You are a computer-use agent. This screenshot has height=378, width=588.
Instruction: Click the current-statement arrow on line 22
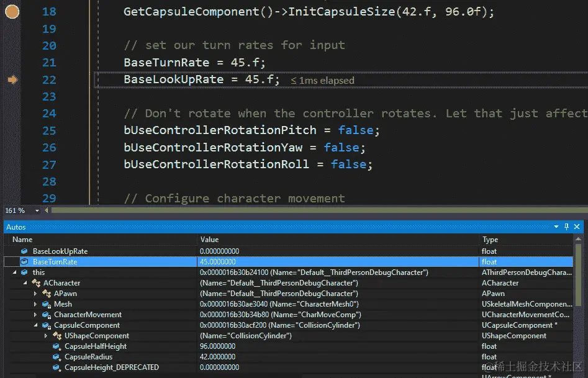(x=13, y=79)
